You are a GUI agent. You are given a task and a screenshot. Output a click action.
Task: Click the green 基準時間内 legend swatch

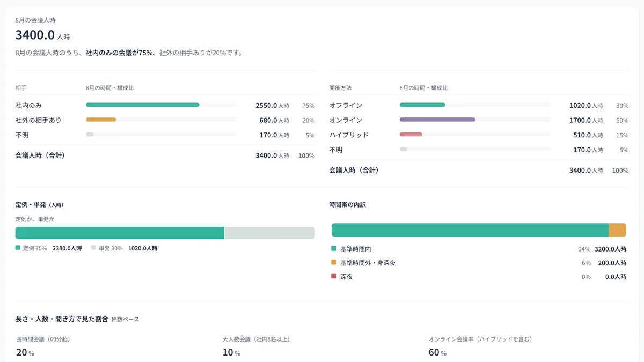(x=334, y=249)
